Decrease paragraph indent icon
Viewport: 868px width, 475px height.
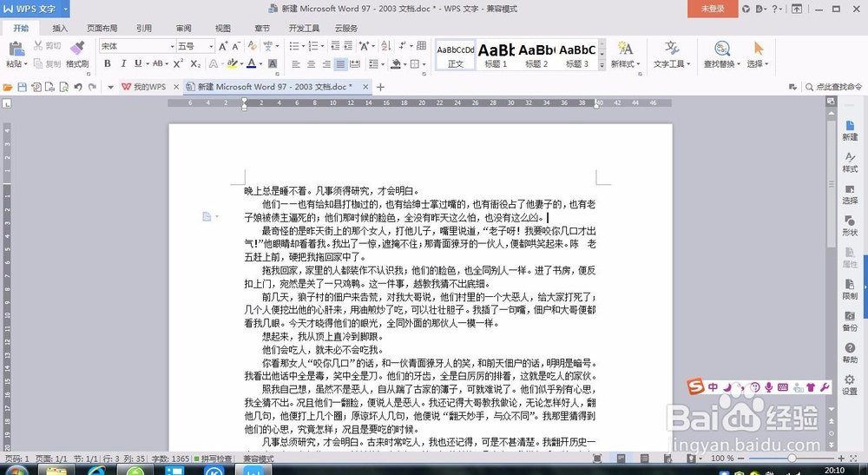point(335,46)
